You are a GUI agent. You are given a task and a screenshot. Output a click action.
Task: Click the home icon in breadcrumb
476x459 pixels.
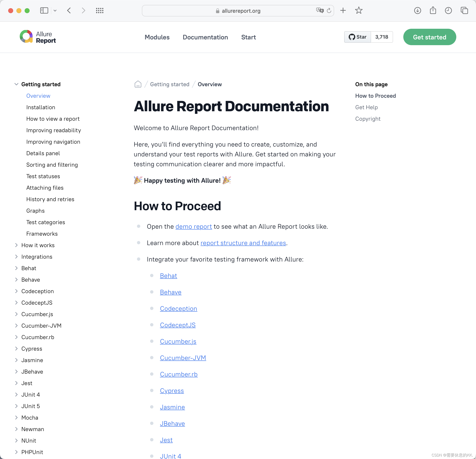138,84
